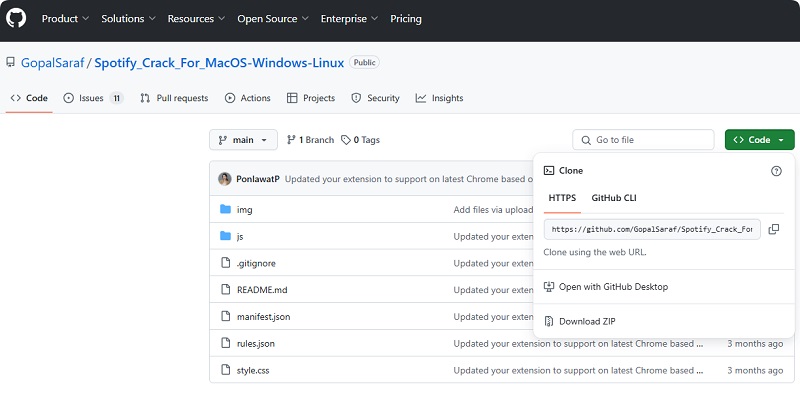Image resolution: width=800 pixels, height=393 pixels.
Task: Open clone help question mark icon
Action: pos(776,171)
